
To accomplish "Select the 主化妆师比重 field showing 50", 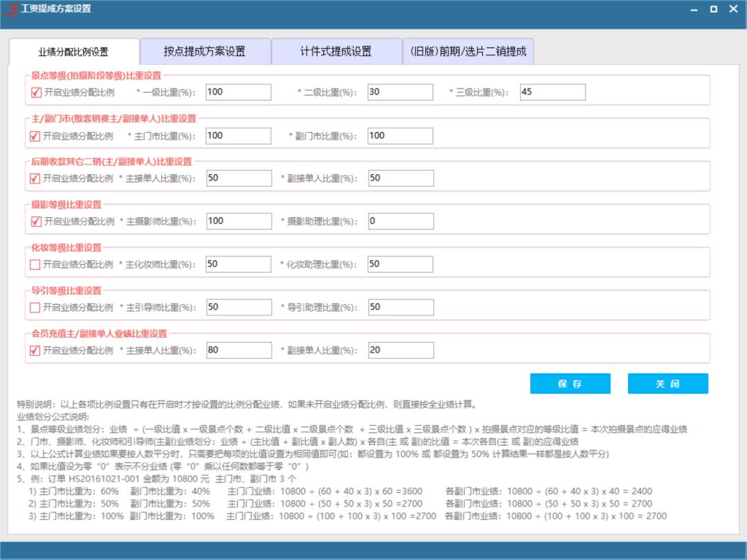I will point(238,264).
